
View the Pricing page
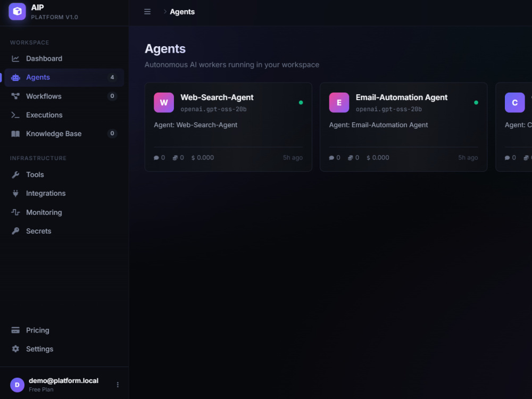64,330
